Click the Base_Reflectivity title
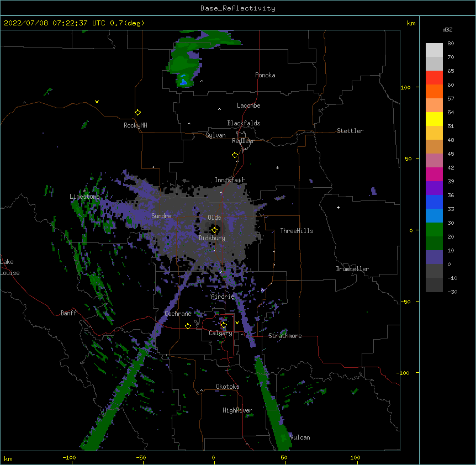 point(238,8)
